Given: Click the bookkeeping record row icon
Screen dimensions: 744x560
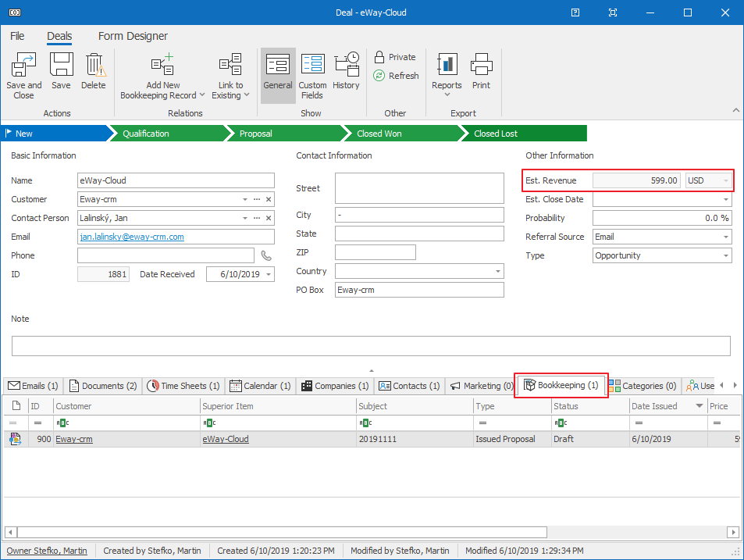Looking at the screenshot, I should coord(15,439).
